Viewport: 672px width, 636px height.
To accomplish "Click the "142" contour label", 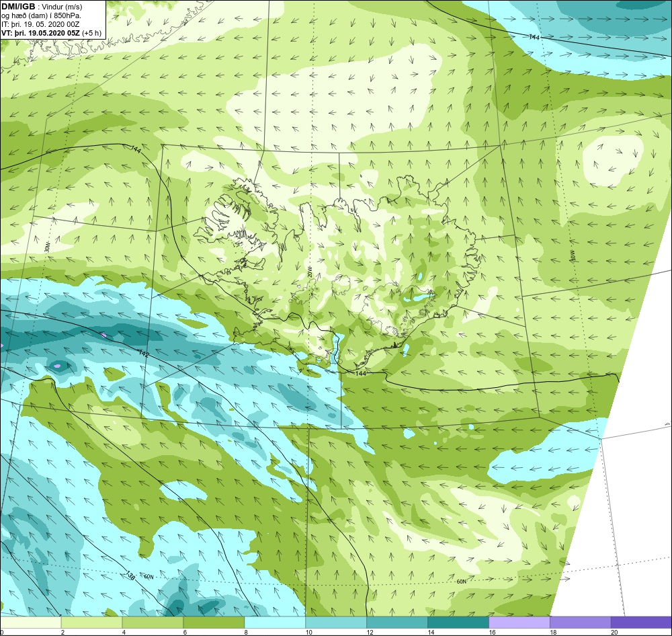I will coord(144,354).
